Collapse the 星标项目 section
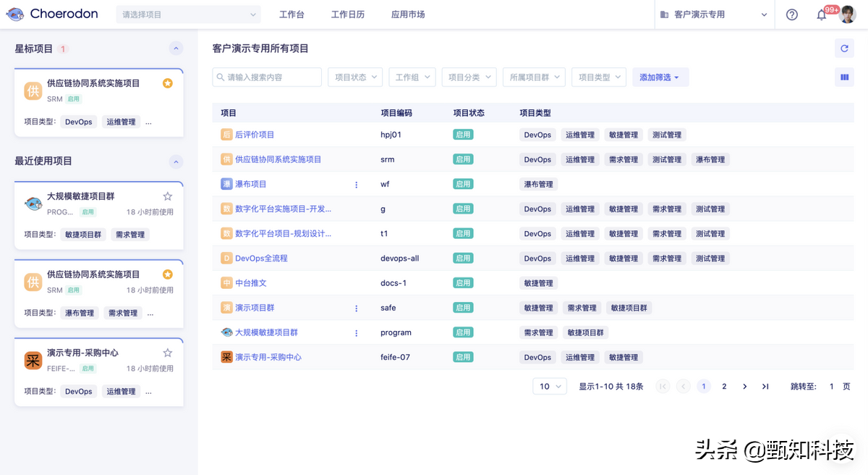Viewport: 868px width, 475px height. click(x=176, y=48)
